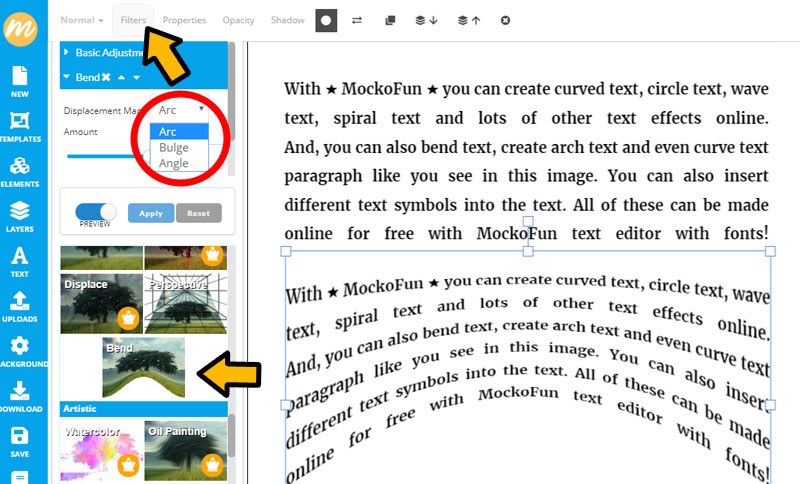Choose the Watercolor filter thumbnail

101,451
